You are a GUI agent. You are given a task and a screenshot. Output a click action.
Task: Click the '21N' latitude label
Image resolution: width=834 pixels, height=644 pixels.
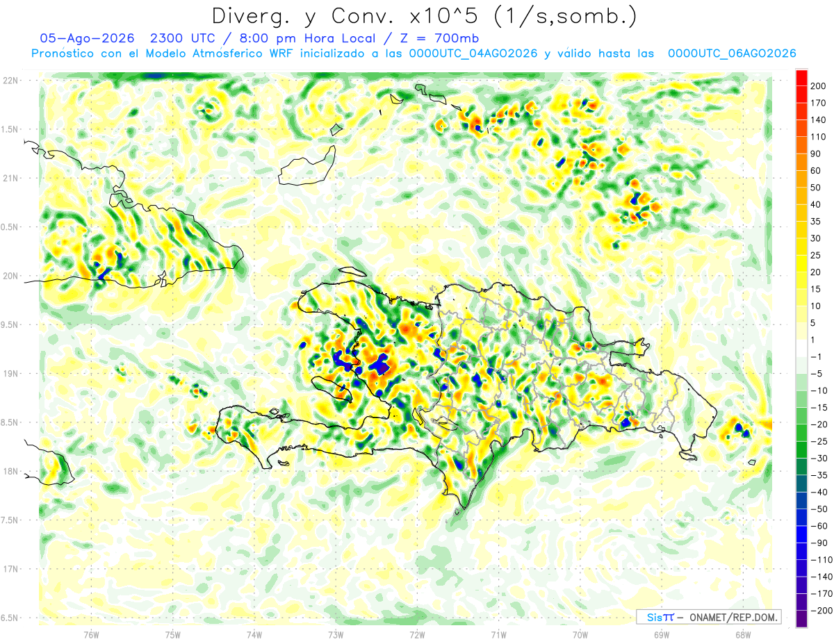11,178
